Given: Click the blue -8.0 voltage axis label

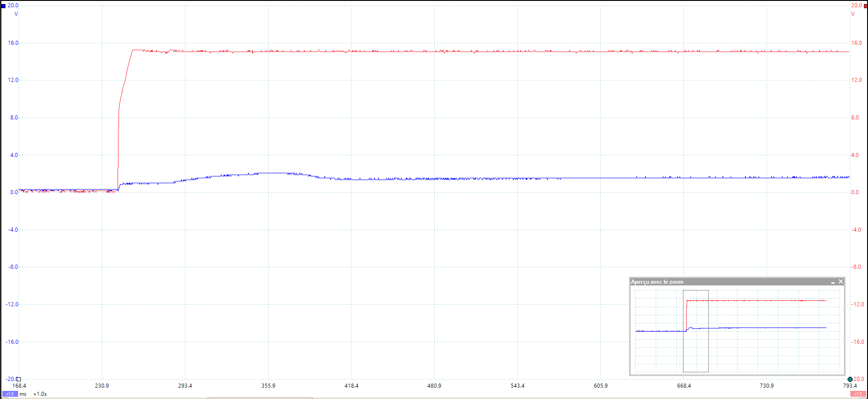Looking at the screenshot, I should [x=13, y=267].
